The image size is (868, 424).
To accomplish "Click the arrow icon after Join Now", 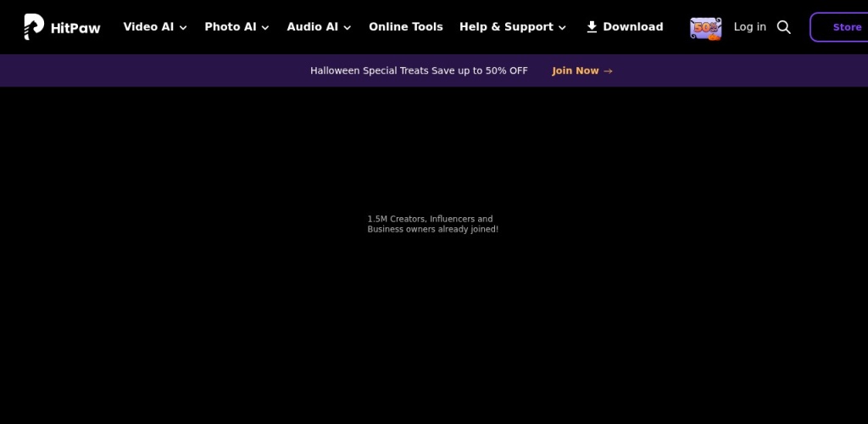I will [x=608, y=71].
